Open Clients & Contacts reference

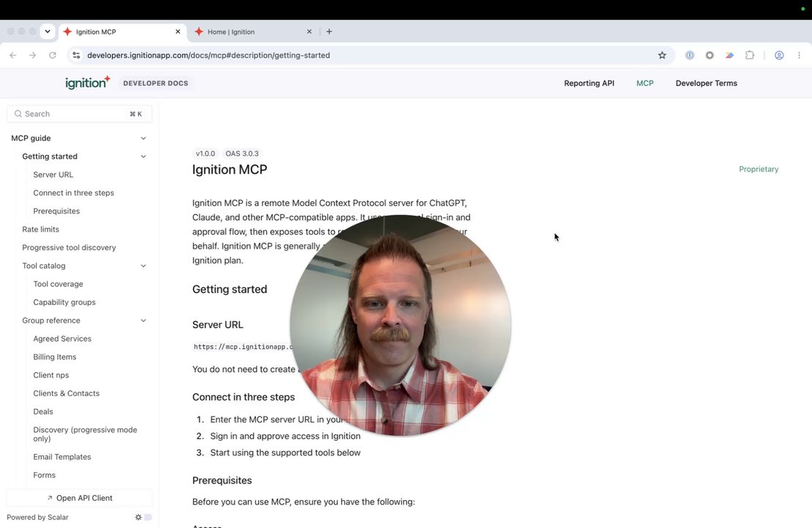(x=66, y=393)
